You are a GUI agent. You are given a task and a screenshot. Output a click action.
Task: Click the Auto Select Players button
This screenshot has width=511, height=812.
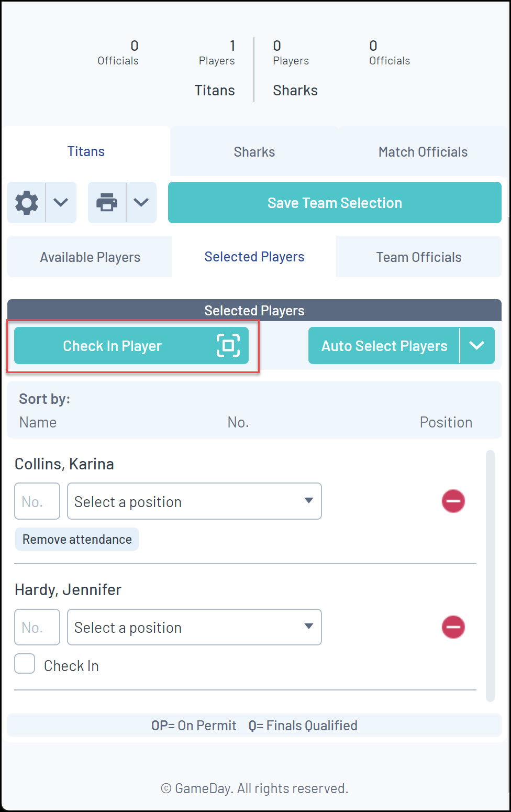tap(384, 346)
